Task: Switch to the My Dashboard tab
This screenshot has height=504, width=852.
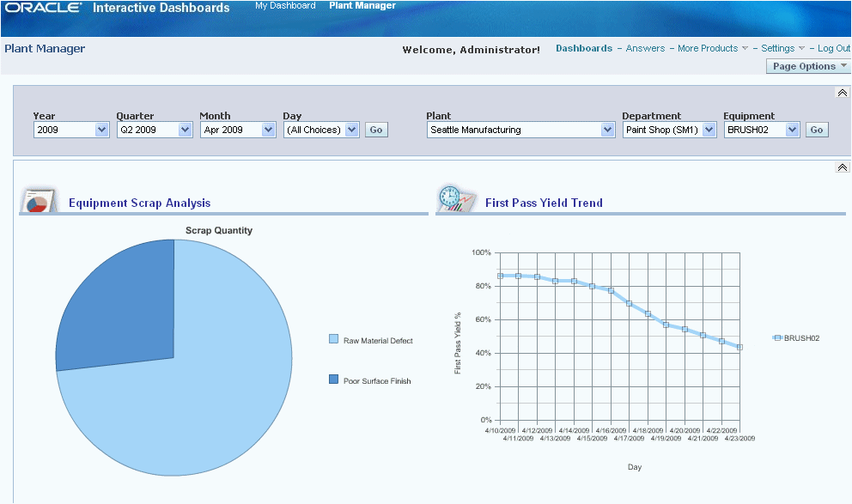Action: (285, 5)
